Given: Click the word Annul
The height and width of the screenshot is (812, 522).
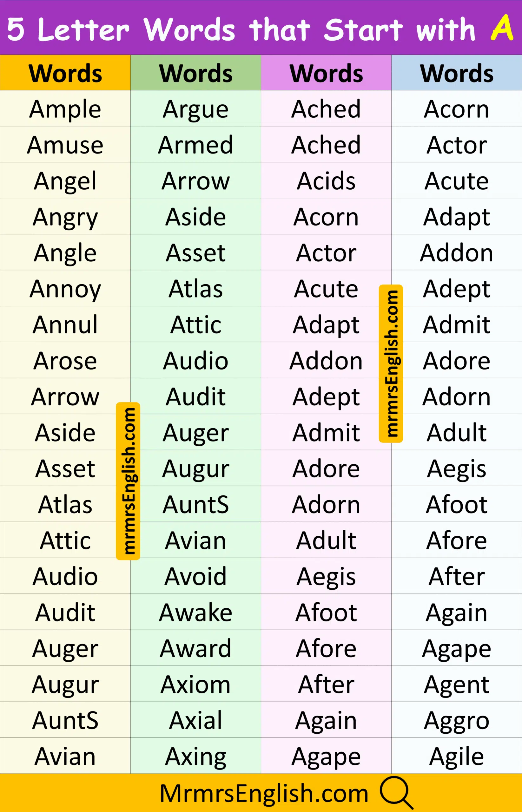Looking at the screenshot, I should (65, 324).
